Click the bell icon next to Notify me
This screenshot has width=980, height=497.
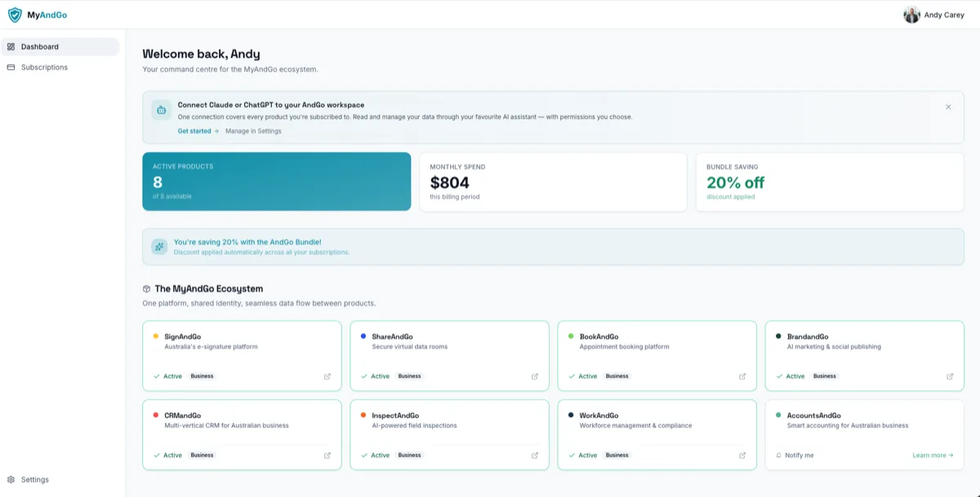pos(778,455)
